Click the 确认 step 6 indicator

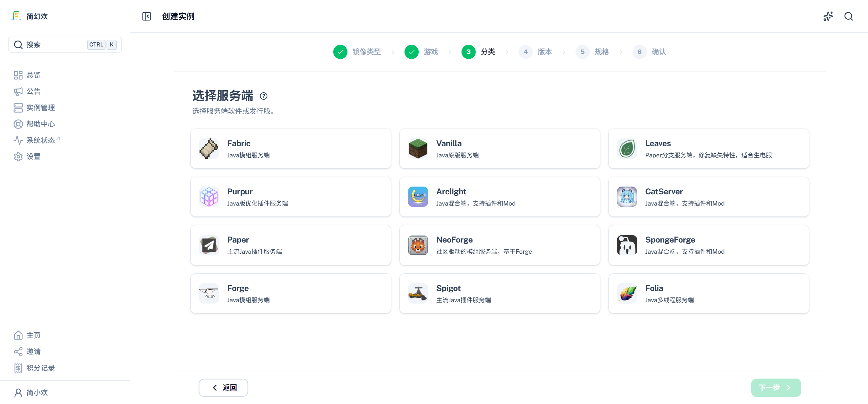(x=649, y=52)
